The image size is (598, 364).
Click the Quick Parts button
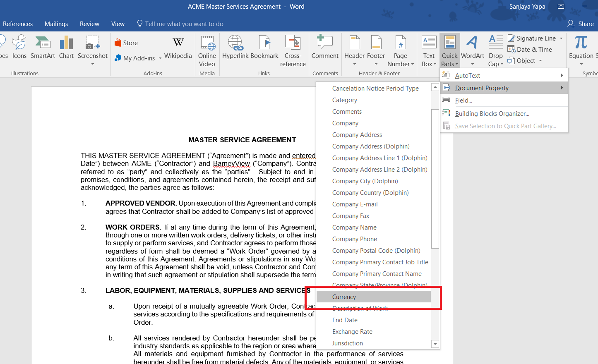(x=449, y=50)
